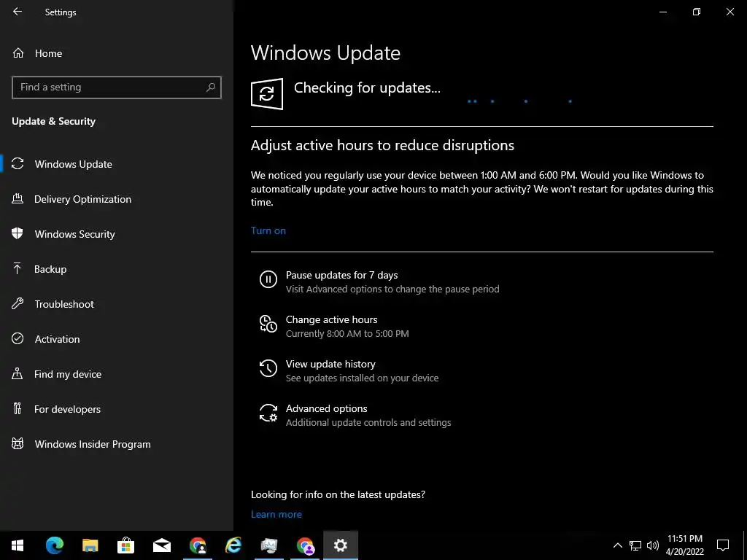Click the Home house icon
Screen dimensions: 747x560
click(18, 52)
